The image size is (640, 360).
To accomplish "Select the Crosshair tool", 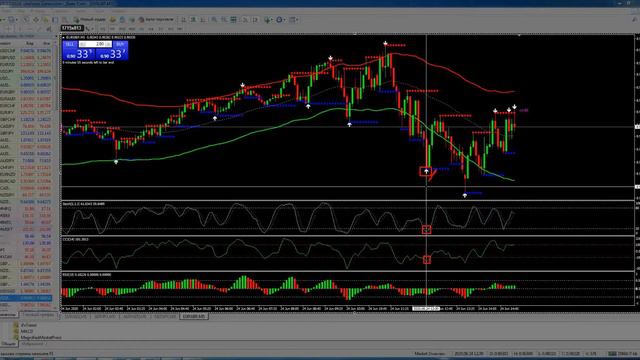I will (x=8, y=29).
